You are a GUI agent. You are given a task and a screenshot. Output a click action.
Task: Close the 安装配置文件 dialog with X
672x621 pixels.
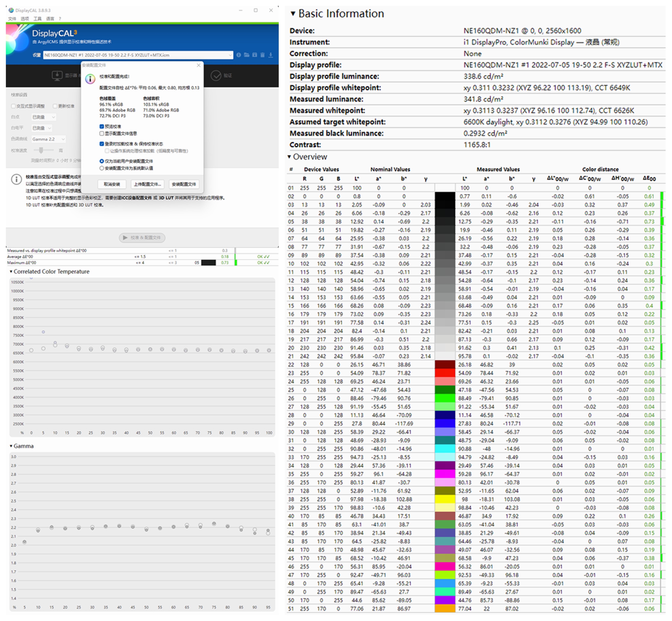click(x=198, y=65)
